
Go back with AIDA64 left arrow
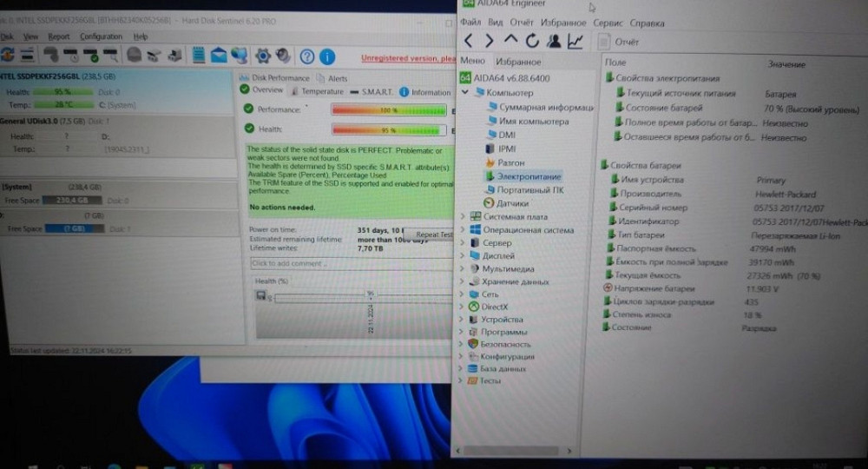tap(469, 41)
